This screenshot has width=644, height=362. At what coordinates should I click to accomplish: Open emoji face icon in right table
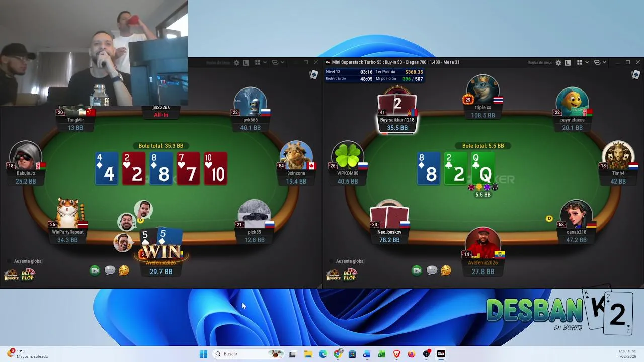click(x=446, y=270)
